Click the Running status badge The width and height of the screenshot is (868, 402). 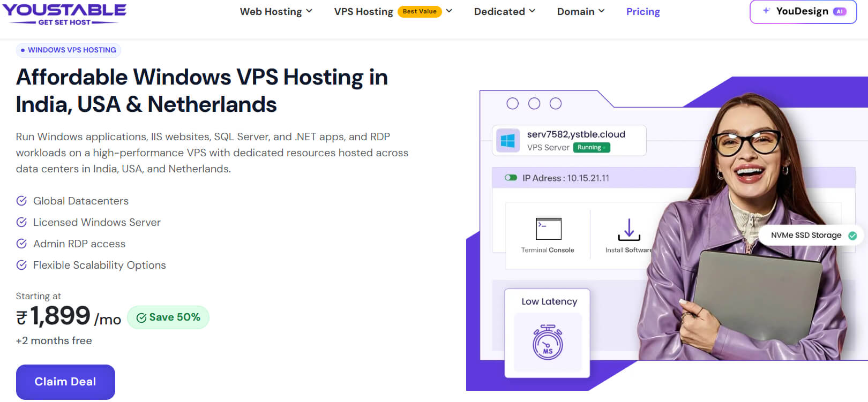point(592,147)
